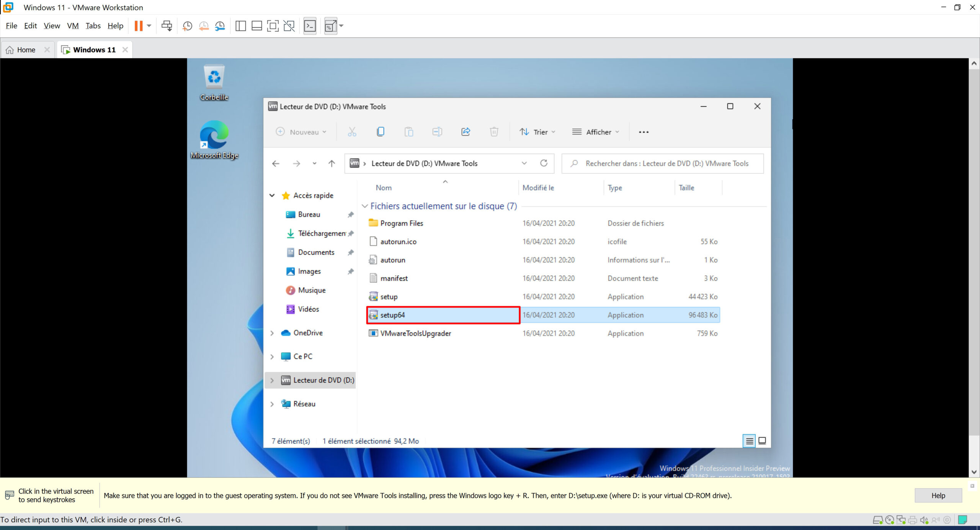This screenshot has height=530, width=980.
Task: Click the Microsoft Edge desktop shortcut
Action: pos(214,140)
